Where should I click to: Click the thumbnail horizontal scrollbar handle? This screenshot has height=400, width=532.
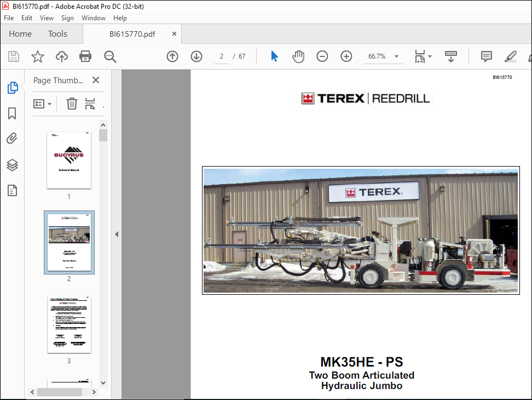[x=59, y=392]
